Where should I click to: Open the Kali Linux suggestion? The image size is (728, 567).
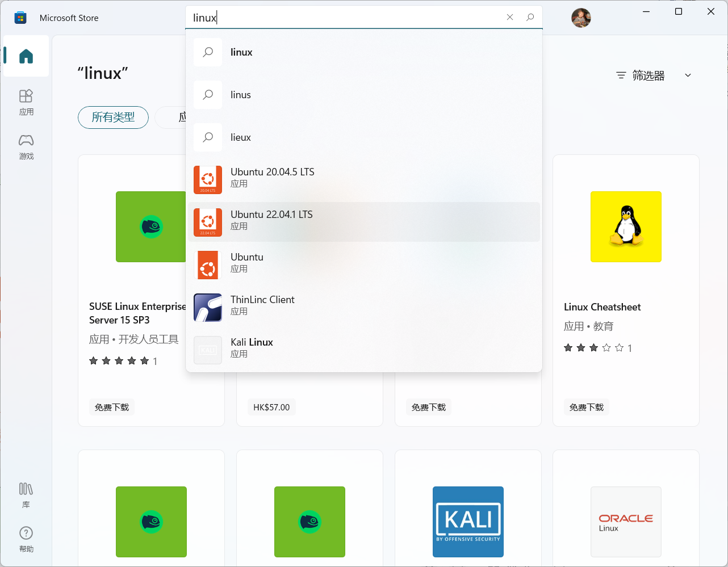(363, 350)
